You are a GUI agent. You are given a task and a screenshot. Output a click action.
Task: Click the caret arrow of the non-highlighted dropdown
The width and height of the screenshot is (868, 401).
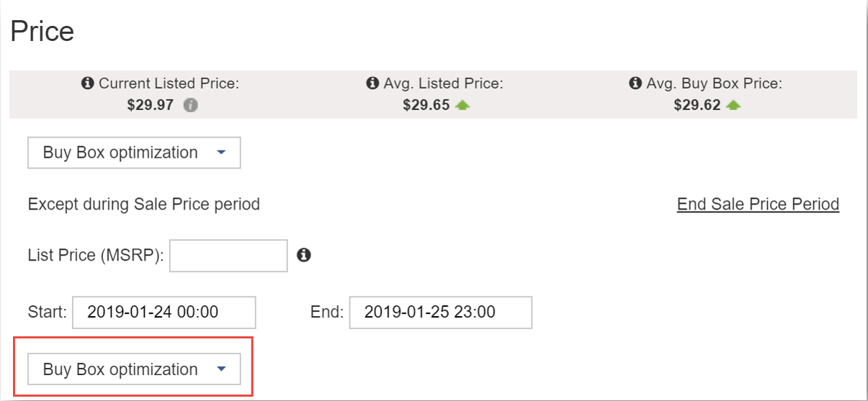click(221, 153)
